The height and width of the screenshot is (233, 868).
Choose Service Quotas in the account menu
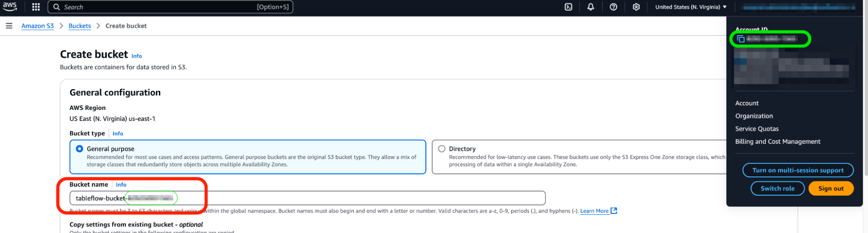pyautogui.click(x=757, y=129)
